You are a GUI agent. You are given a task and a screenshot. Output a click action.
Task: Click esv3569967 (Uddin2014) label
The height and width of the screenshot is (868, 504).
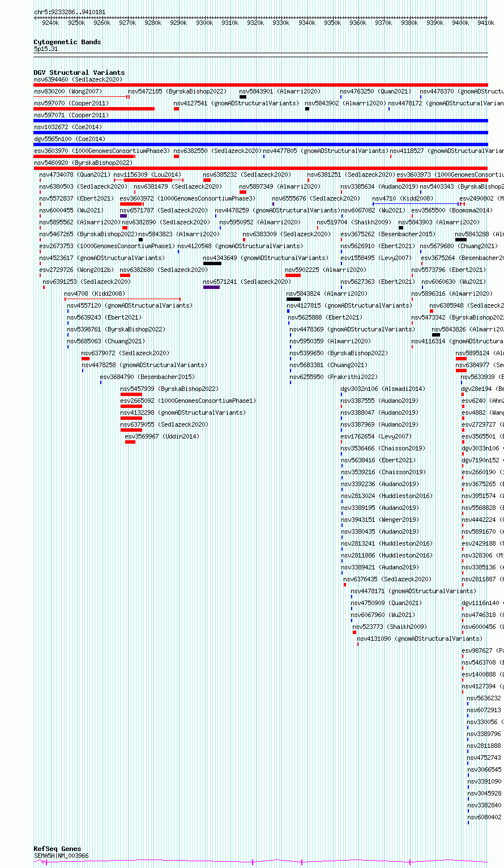(x=163, y=437)
